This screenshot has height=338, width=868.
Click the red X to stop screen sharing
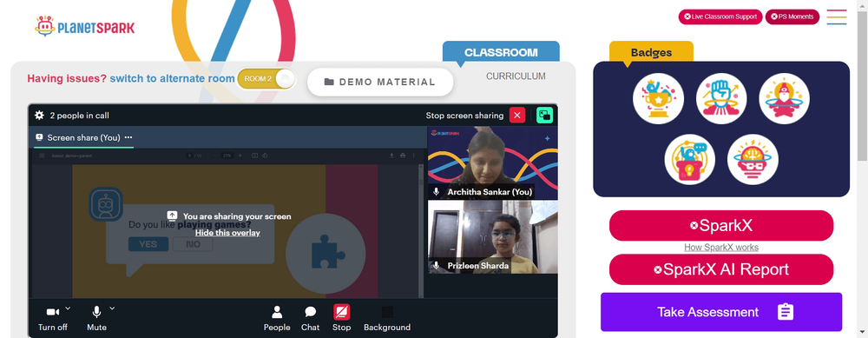(x=517, y=116)
